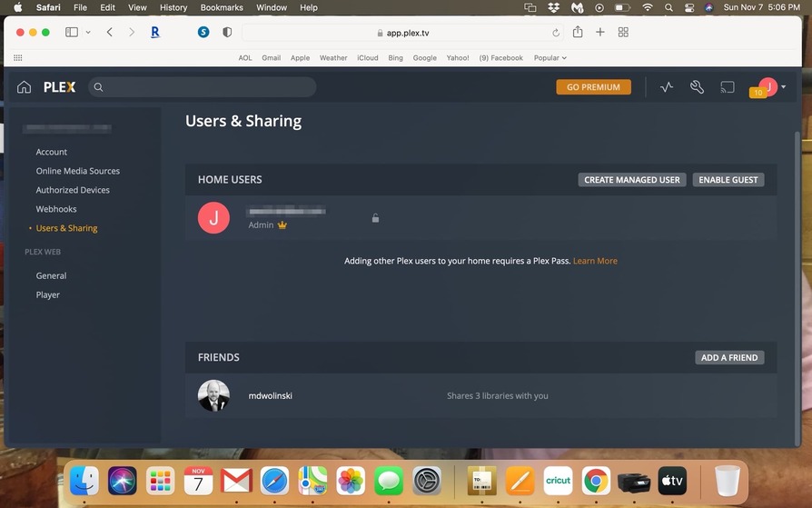Open the Bookmarks menu in menu bar
Image resolution: width=812 pixels, height=508 pixels.
pyautogui.click(x=222, y=7)
